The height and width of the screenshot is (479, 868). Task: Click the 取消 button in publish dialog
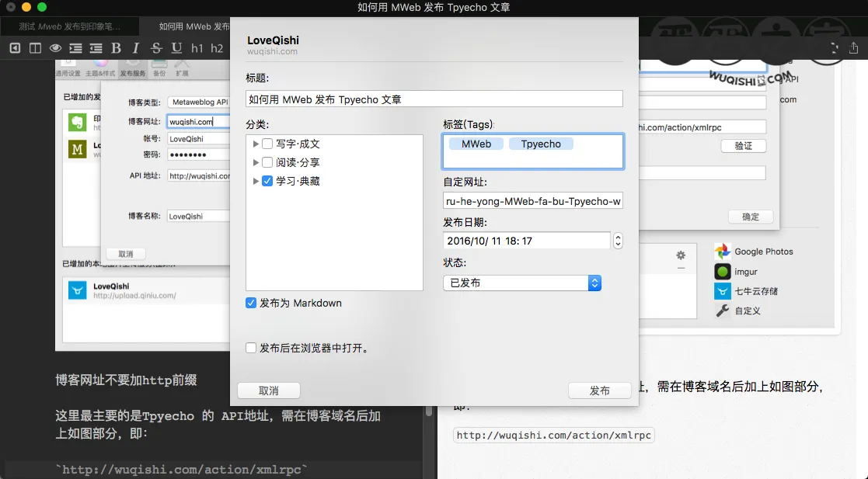269,390
